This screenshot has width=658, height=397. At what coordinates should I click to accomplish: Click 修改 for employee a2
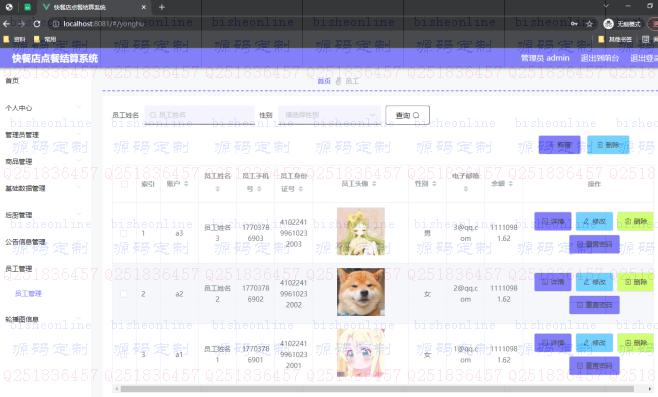pyautogui.click(x=594, y=282)
